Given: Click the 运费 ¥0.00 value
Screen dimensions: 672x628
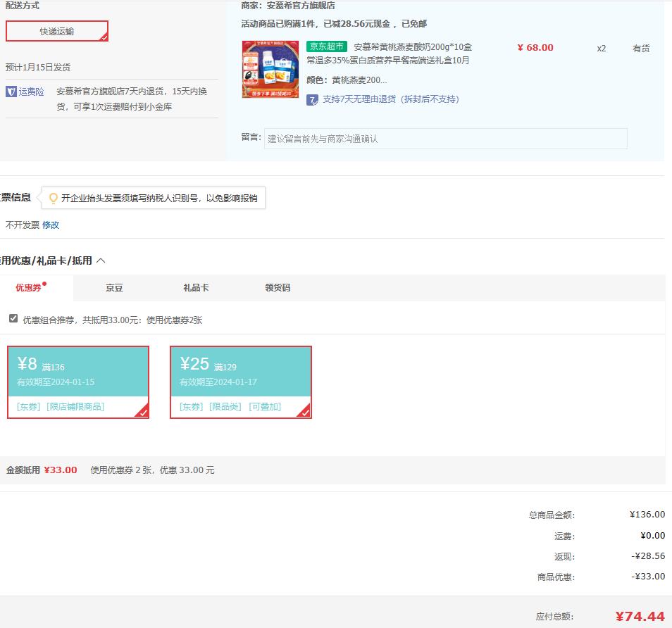Looking at the screenshot, I should pos(653,536).
